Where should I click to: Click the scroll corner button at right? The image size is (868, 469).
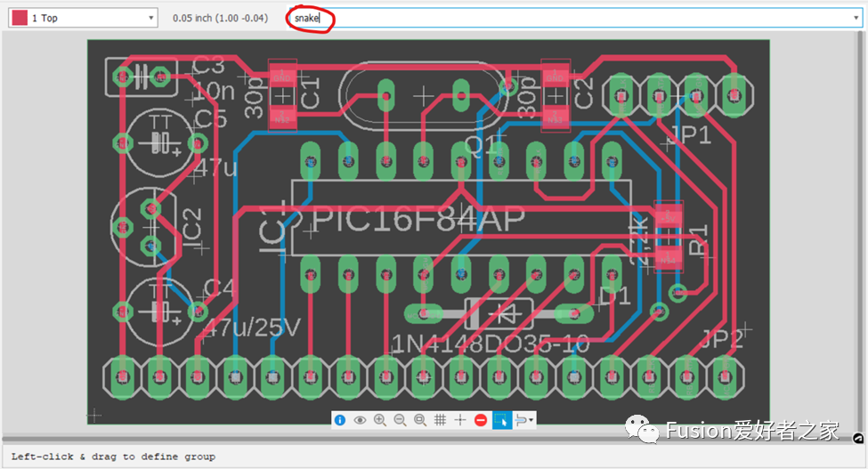pos(858,438)
